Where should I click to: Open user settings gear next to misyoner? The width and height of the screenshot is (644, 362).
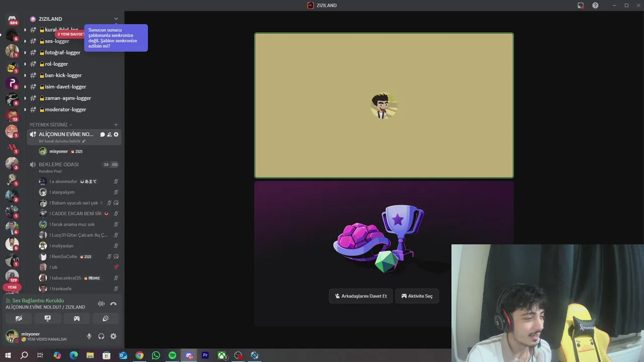[113, 336]
